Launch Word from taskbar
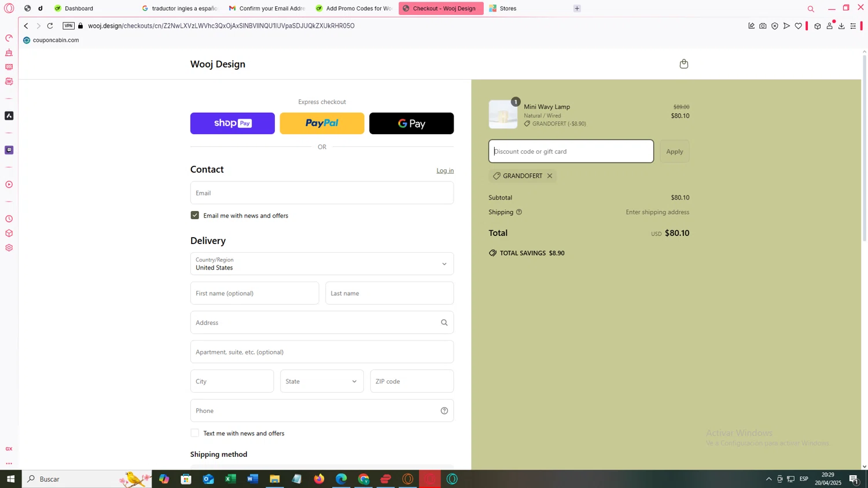The width and height of the screenshot is (868, 488). coord(252,479)
